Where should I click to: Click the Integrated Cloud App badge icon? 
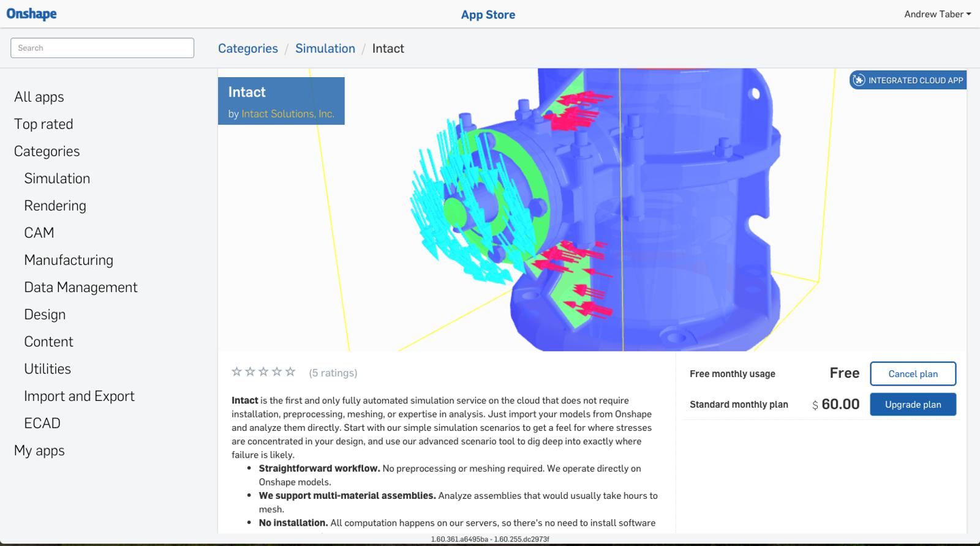[x=859, y=80]
